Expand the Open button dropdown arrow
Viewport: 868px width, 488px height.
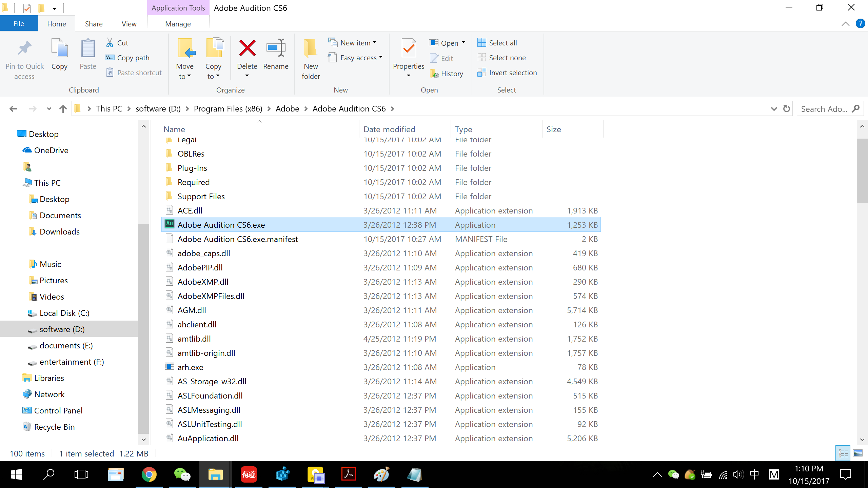tap(463, 43)
